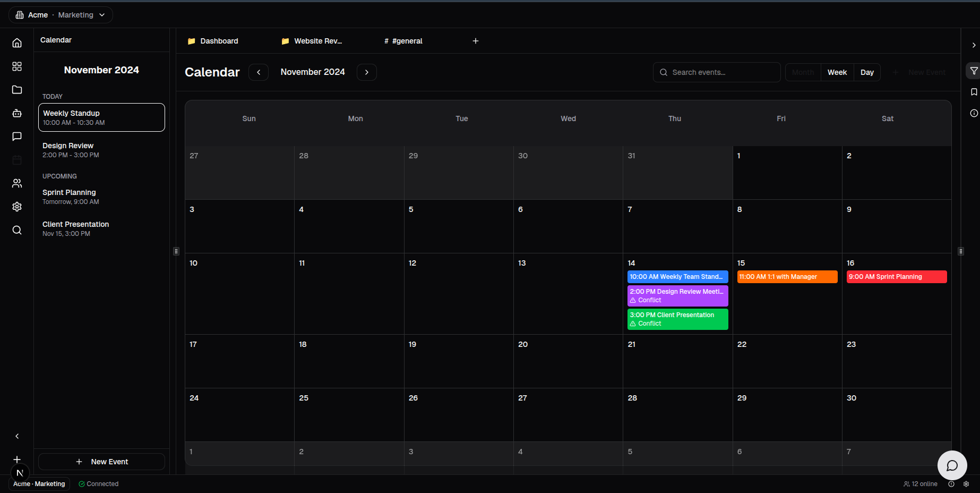This screenshot has width=980, height=493.
Task: Go to next month with right chevron
Action: [366, 72]
